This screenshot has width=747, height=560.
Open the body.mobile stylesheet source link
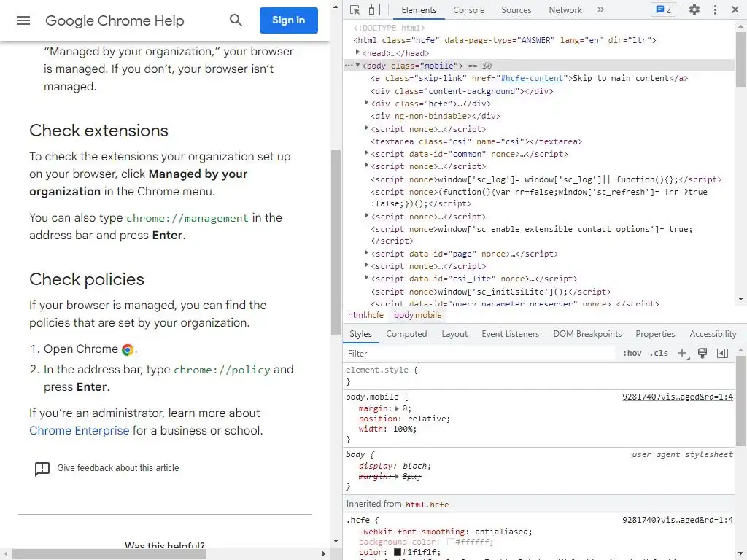point(678,397)
